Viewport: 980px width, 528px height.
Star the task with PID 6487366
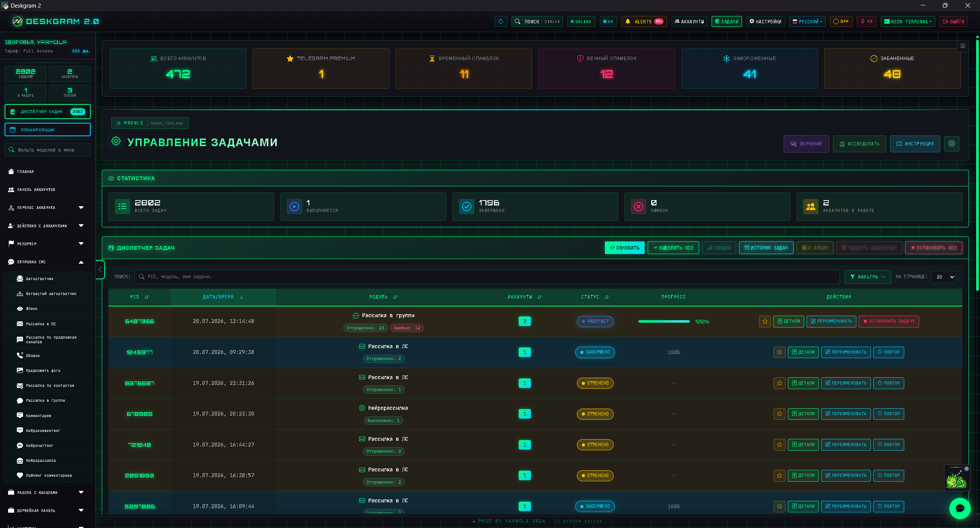click(765, 321)
